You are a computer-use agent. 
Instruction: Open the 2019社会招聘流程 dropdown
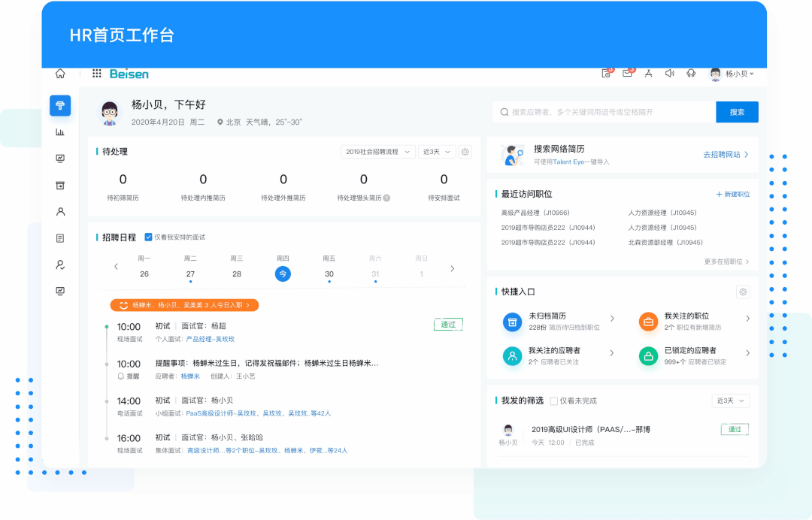[377, 151]
